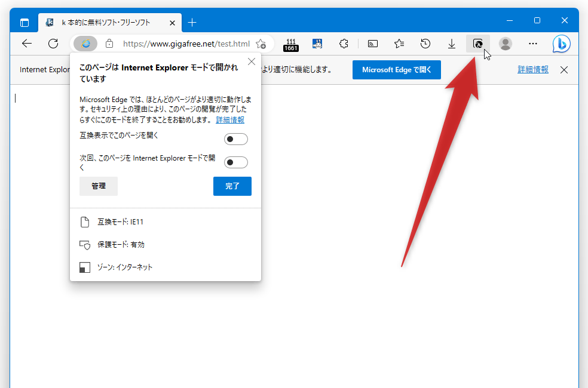The height and width of the screenshot is (388, 588).
Task: Click the URL field www.gigafree.net/test.html
Action: point(186,44)
